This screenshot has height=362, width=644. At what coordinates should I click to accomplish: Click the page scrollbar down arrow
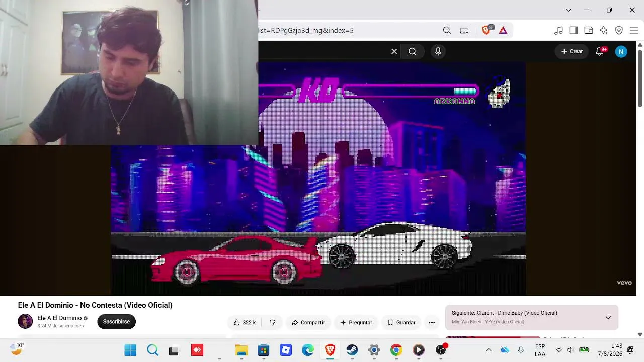tap(640, 334)
